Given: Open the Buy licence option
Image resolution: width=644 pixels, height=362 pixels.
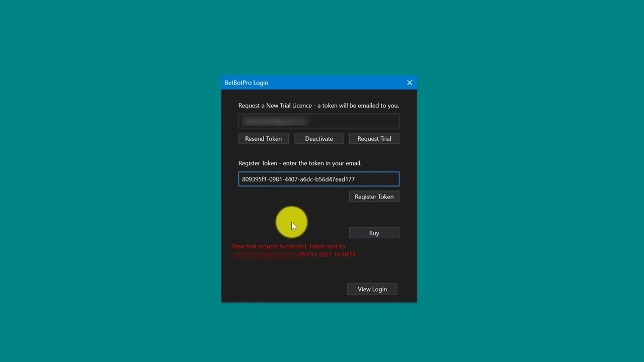Looking at the screenshot, I should pyautogui.click(x=374, y=233).
